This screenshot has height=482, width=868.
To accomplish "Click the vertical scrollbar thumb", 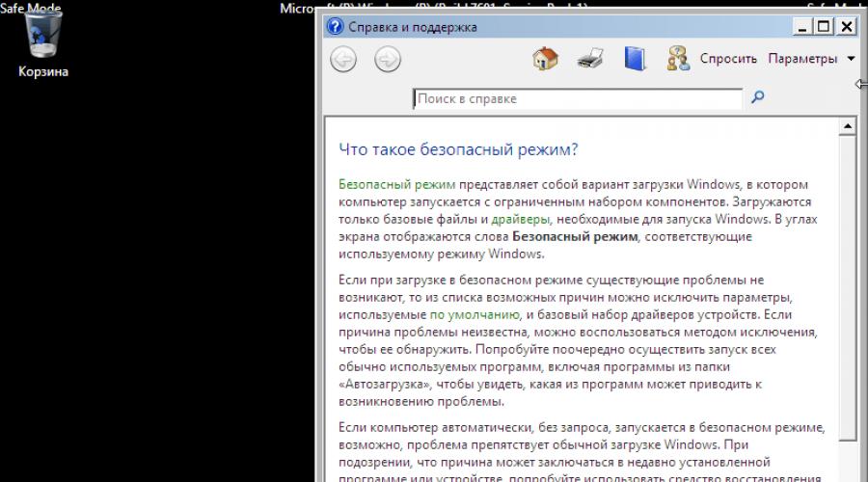I will click(848, 288).
